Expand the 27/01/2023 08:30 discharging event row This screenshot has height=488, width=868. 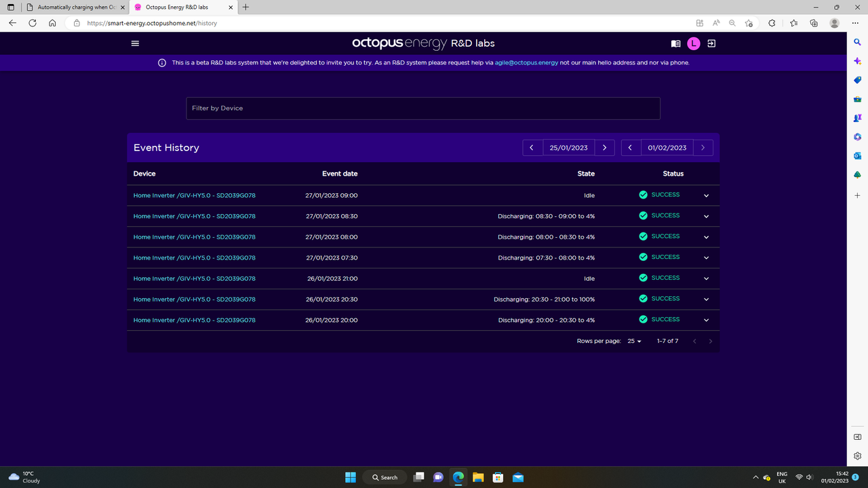tap(706, 216)
